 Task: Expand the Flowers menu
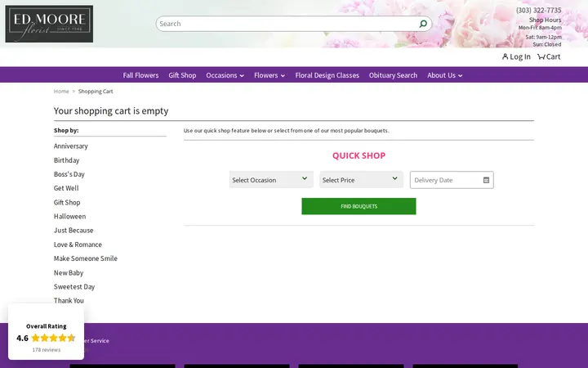(269, 75)
